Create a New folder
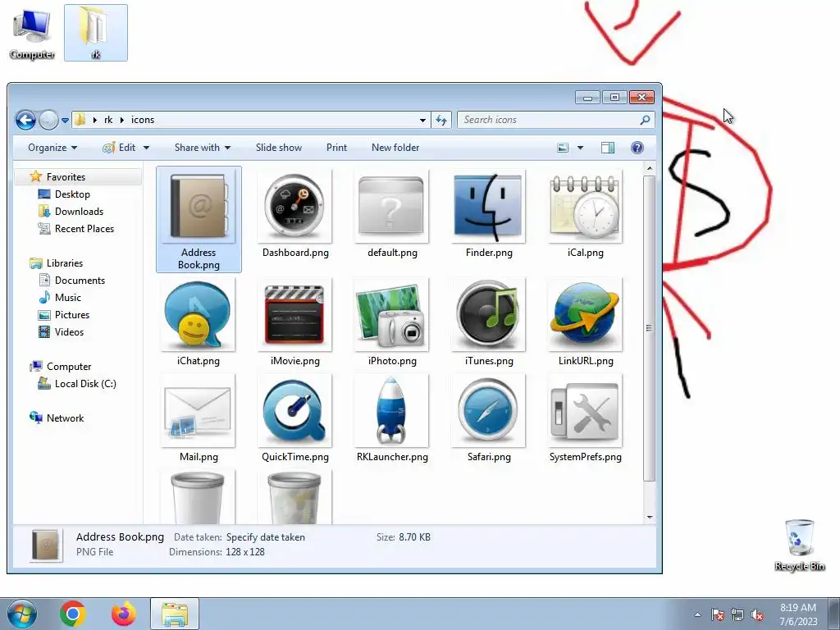This screenshot has height=630, width=840. [x=395, y=148]
